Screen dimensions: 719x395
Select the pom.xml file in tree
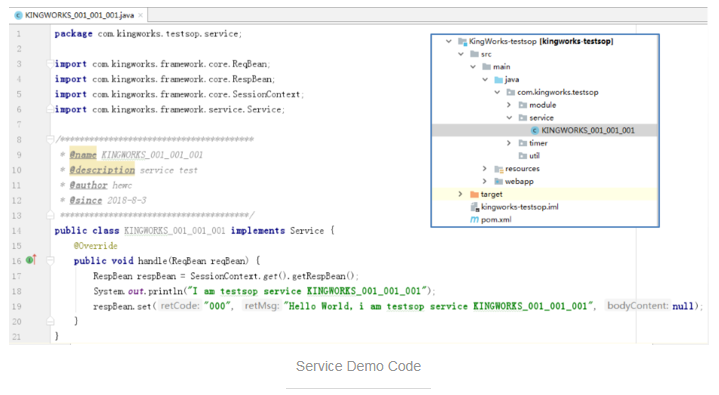tap(496, 220)
